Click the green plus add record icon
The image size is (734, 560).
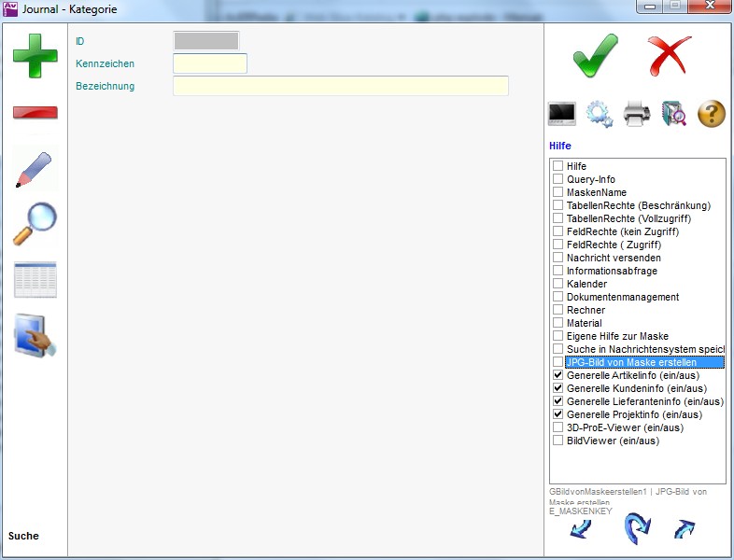35,55
